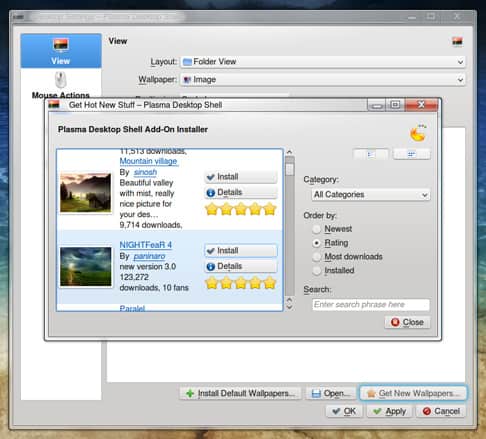Switch to icon grid view mode
The image size is (486, 439).
click(x=412, y=154)
